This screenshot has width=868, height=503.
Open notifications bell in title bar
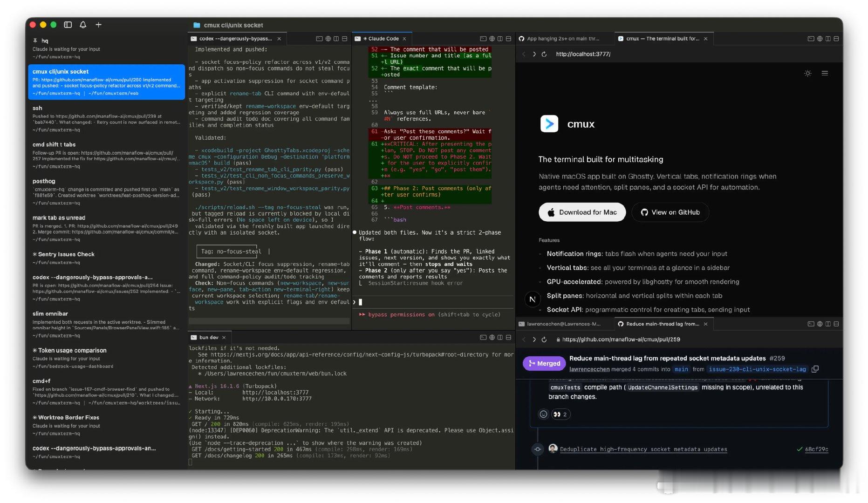[83, 25]
